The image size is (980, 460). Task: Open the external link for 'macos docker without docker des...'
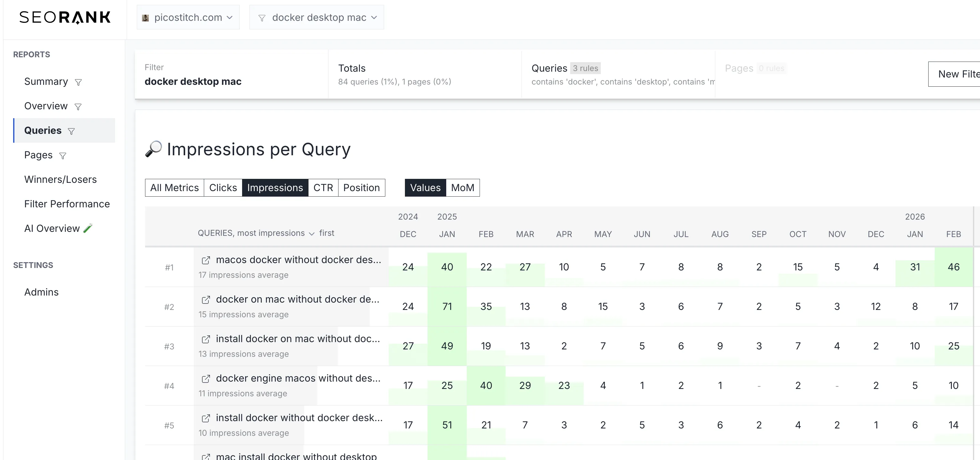click(206, 260)
